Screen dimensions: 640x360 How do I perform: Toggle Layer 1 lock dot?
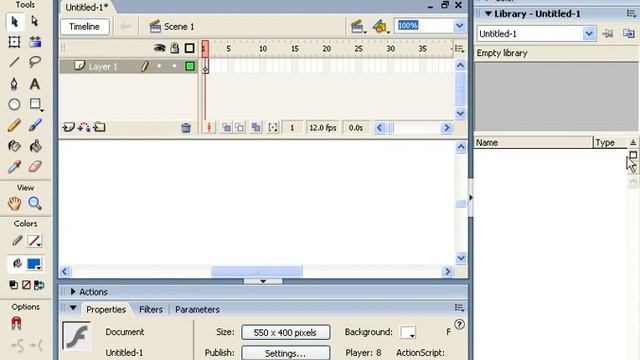pos(174,66)
